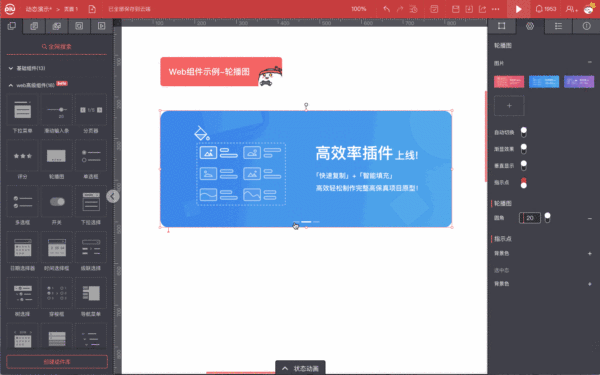Toggle the 指示点 switch
The image size is (600, 375).
523,183
